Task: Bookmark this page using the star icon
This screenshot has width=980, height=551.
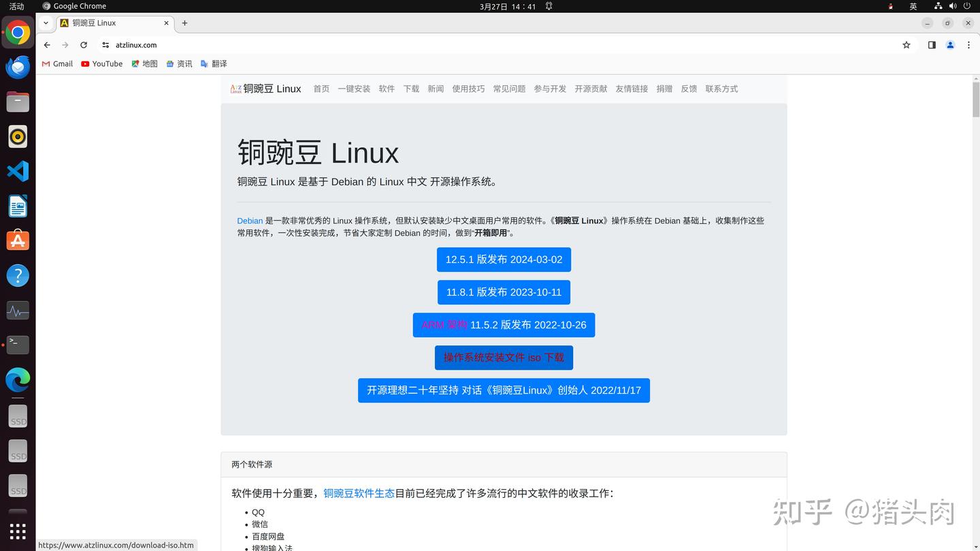Action: click(x=906, y=45)
